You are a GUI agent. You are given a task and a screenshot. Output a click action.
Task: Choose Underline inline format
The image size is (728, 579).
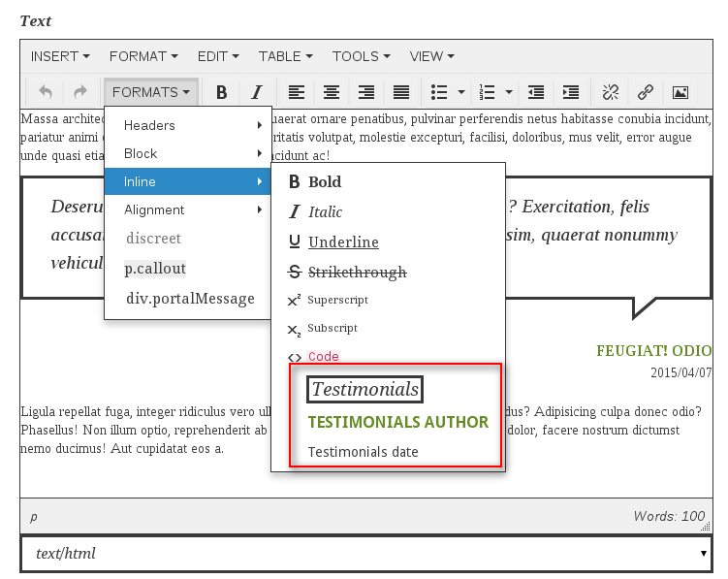coord(388,242)
